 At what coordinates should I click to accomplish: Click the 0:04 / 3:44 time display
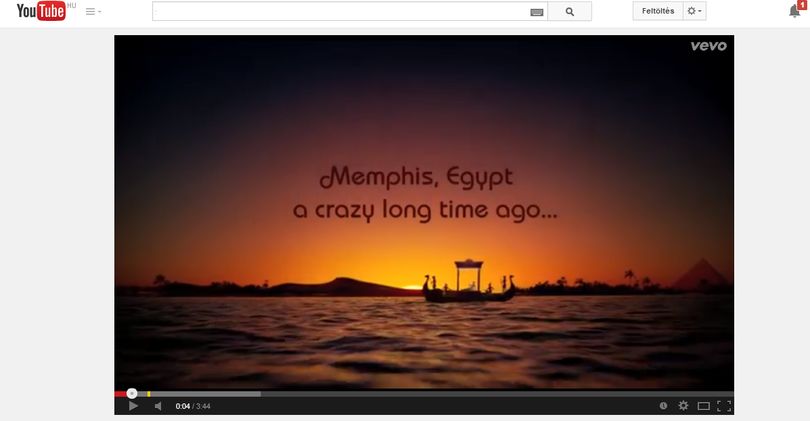click(193, 406)
